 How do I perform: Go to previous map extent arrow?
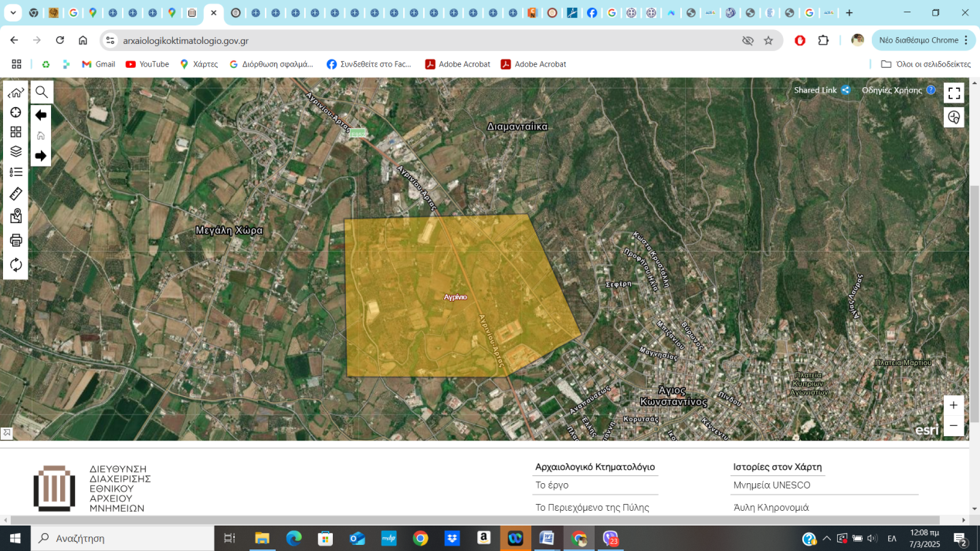41,115
